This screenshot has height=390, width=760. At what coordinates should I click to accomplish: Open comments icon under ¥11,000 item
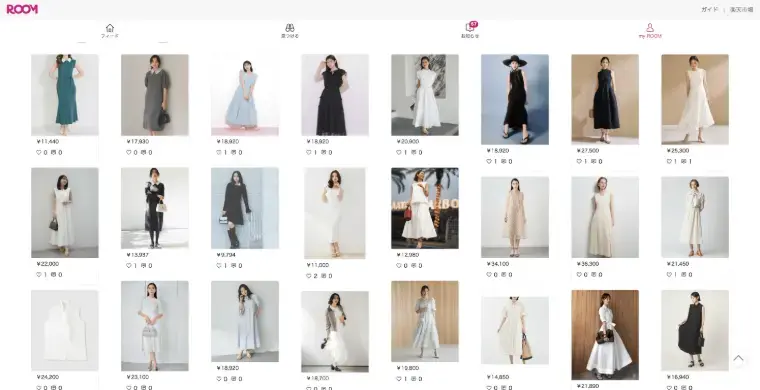(324, 276)
